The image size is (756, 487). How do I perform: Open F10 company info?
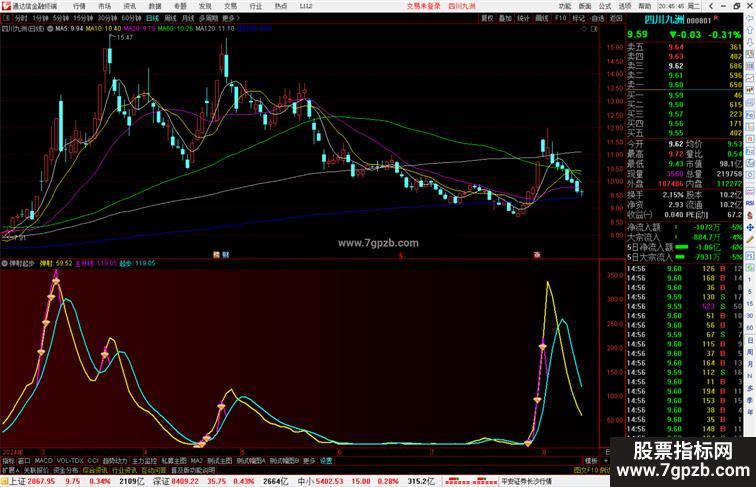point(560,18)
